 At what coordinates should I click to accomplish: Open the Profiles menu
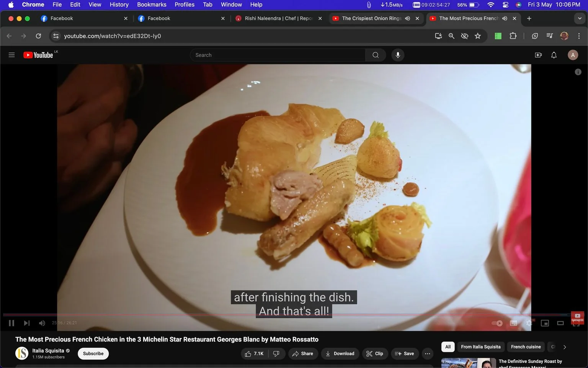click(185, 5)
